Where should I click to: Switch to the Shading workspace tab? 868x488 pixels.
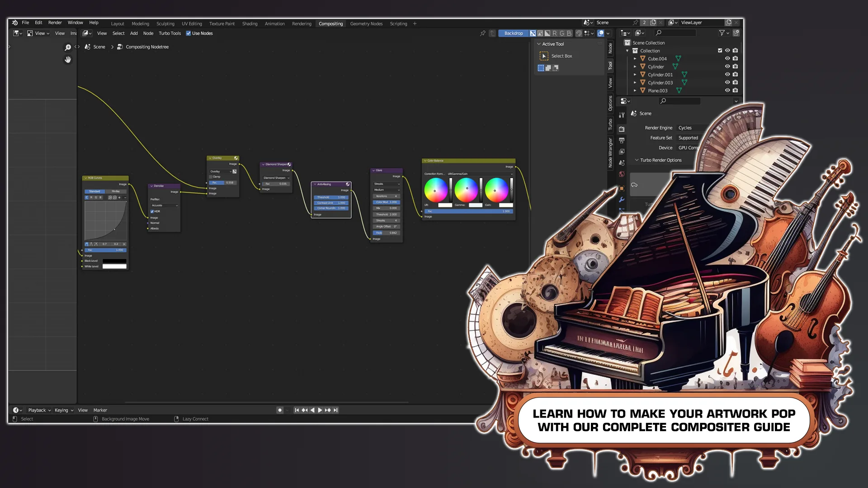tap(250, 23)
